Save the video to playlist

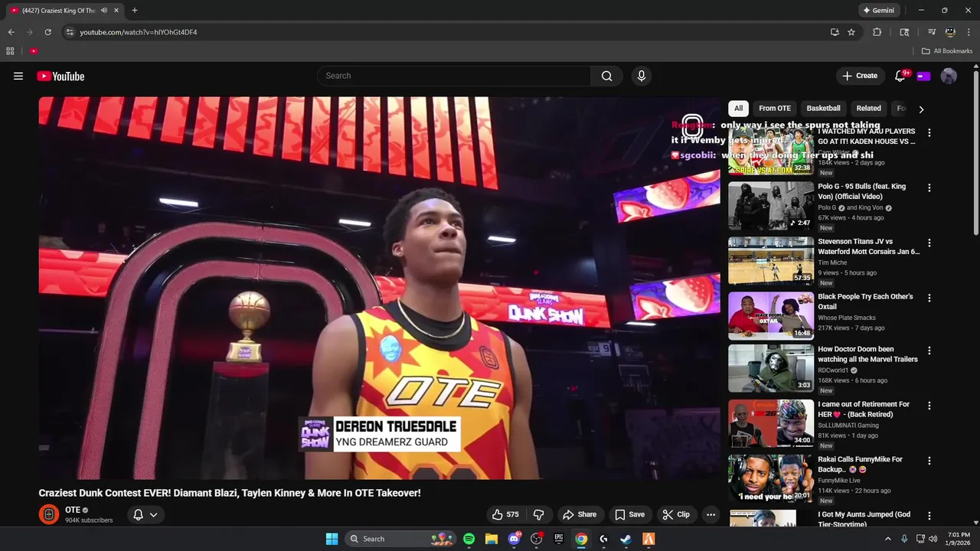click(629, 514)
